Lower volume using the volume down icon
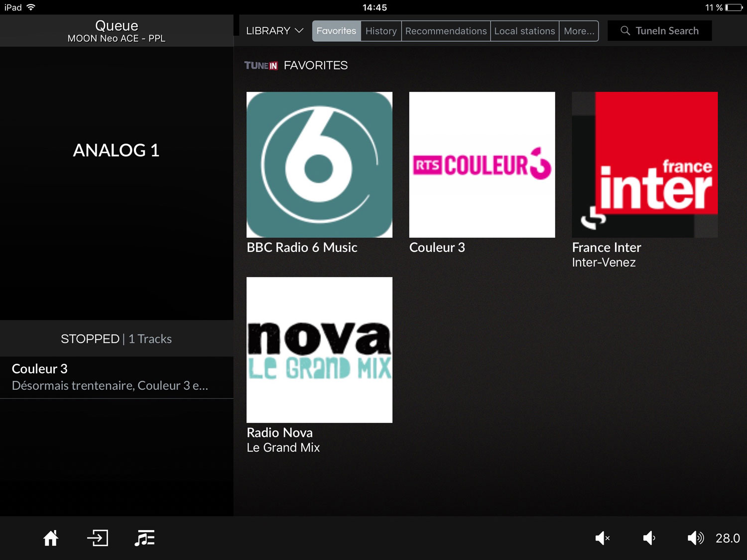 coord(649,538)
